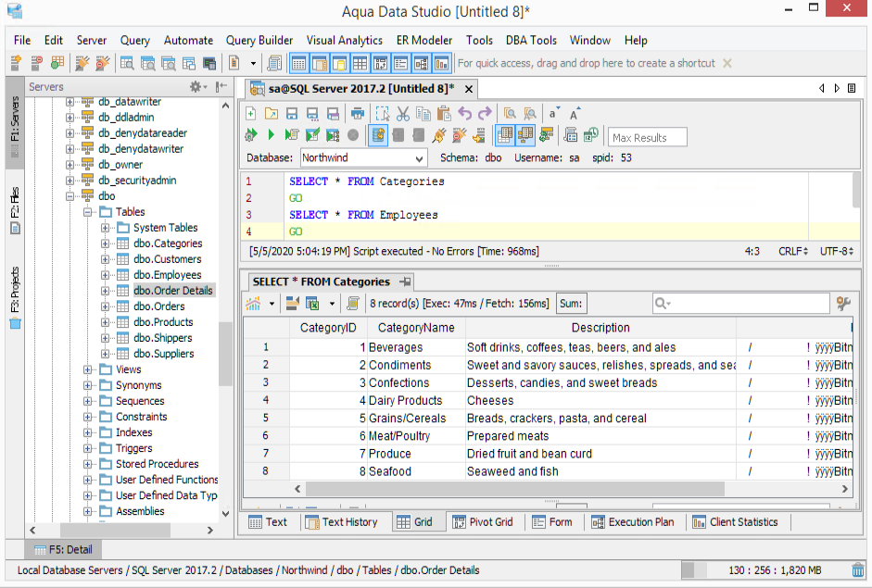
Task: Click the Redo arrow icon
Action: (x=484, y=114)
